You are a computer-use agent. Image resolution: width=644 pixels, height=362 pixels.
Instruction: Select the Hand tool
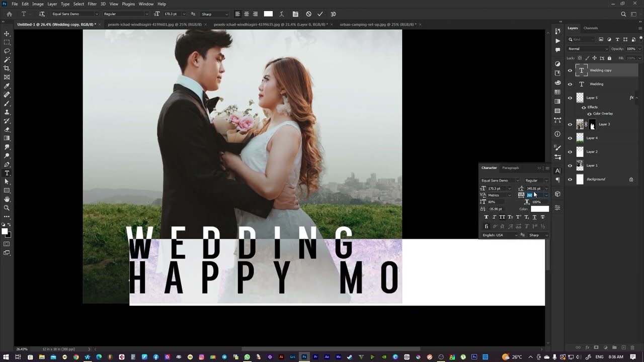tap(7, 199)
